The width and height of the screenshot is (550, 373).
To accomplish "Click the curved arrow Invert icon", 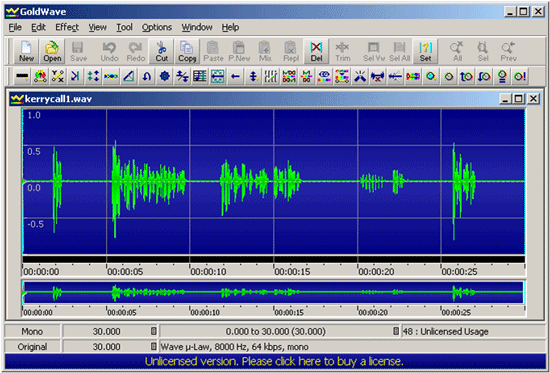I will (147, 76).
